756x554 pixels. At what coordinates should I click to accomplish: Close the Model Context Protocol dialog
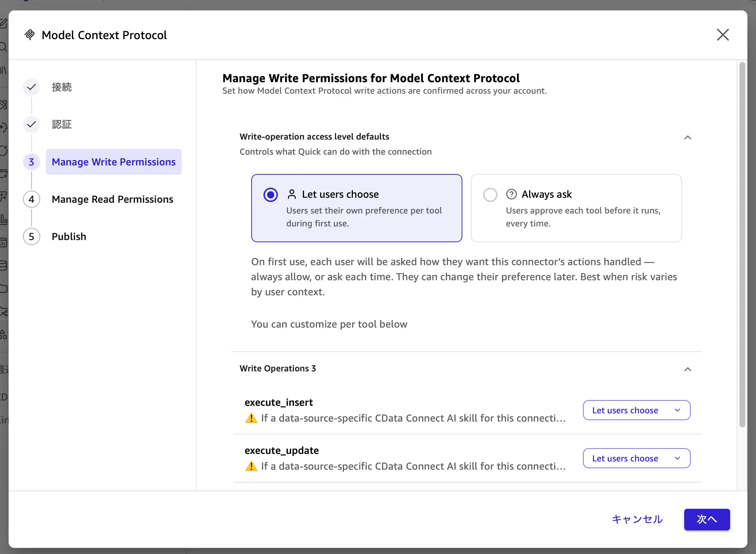tap(723, 35)
